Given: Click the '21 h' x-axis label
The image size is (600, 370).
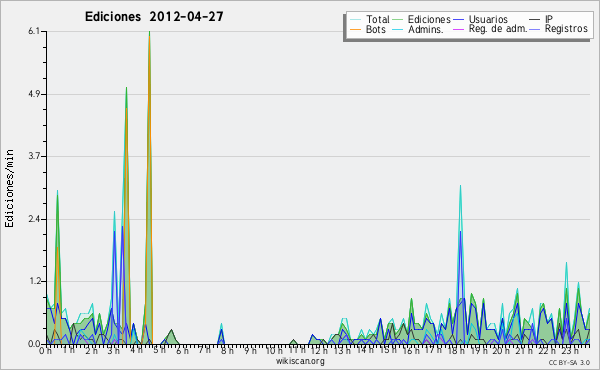Looking at the screenshot, I should point(523,351).
